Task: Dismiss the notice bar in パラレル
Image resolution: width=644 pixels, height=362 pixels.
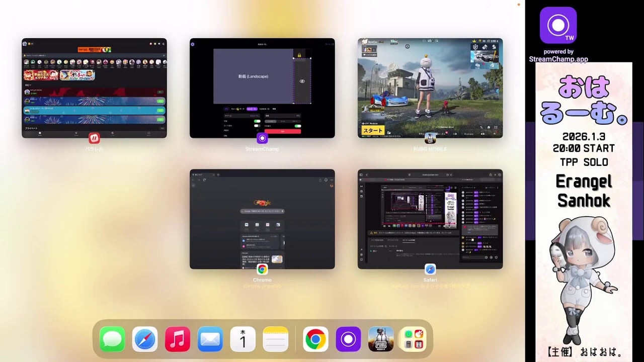Action: (163, 56)
